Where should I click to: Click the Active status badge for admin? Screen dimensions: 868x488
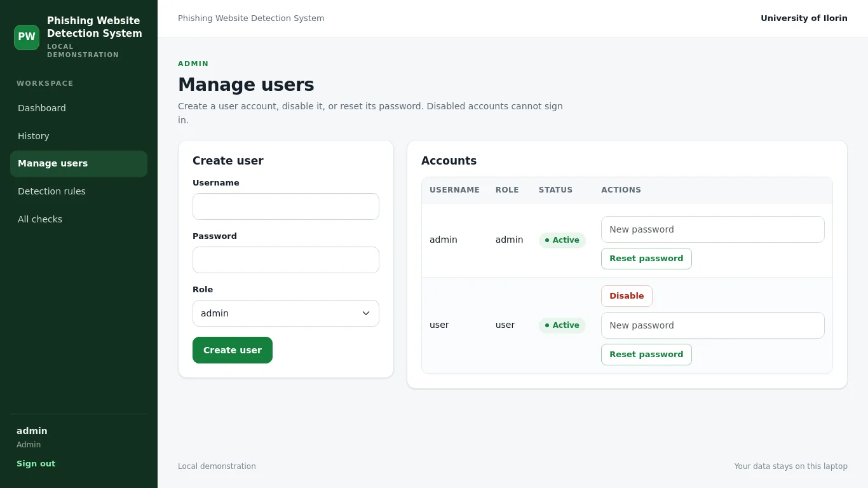pyautogui.click(x=562, y=240)
